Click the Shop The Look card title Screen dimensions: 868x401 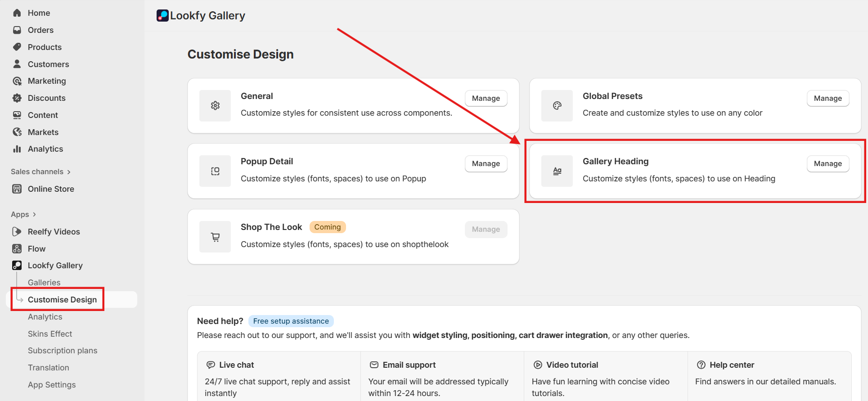tap(271, 227)
